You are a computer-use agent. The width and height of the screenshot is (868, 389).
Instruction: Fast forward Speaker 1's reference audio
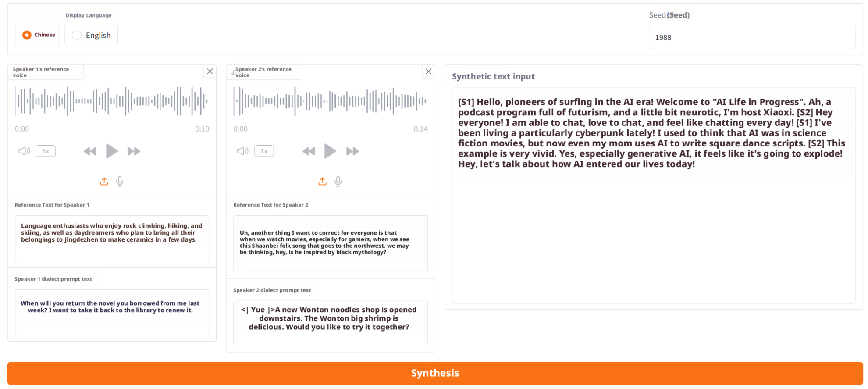134,151
